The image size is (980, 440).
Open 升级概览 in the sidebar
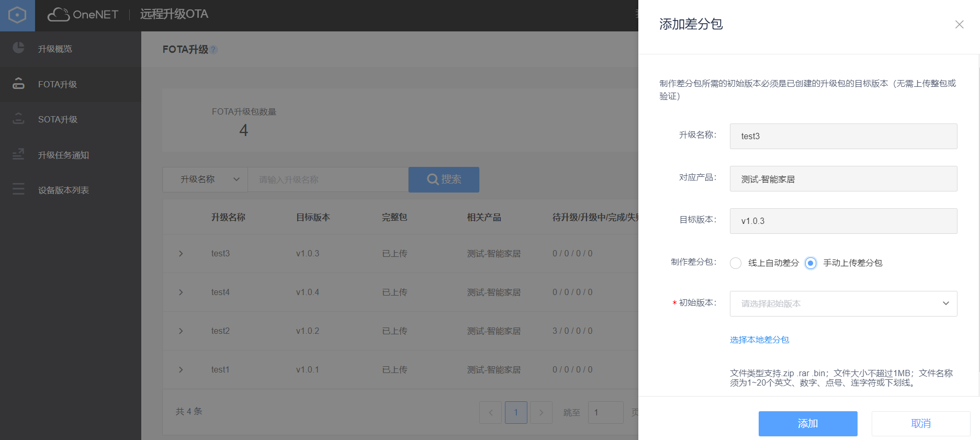pos(71,49)
